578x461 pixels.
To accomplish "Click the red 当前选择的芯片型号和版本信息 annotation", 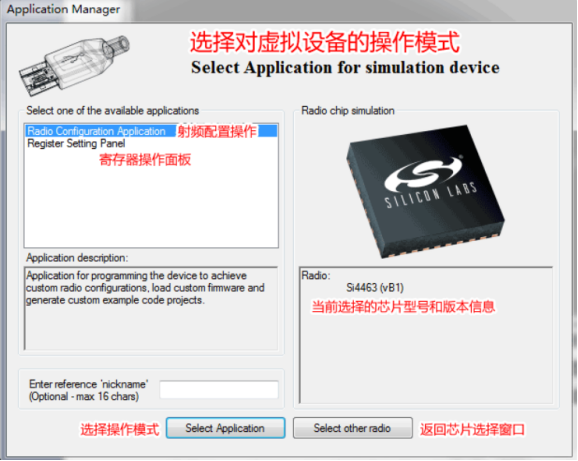I will click(x=403, y=307).
